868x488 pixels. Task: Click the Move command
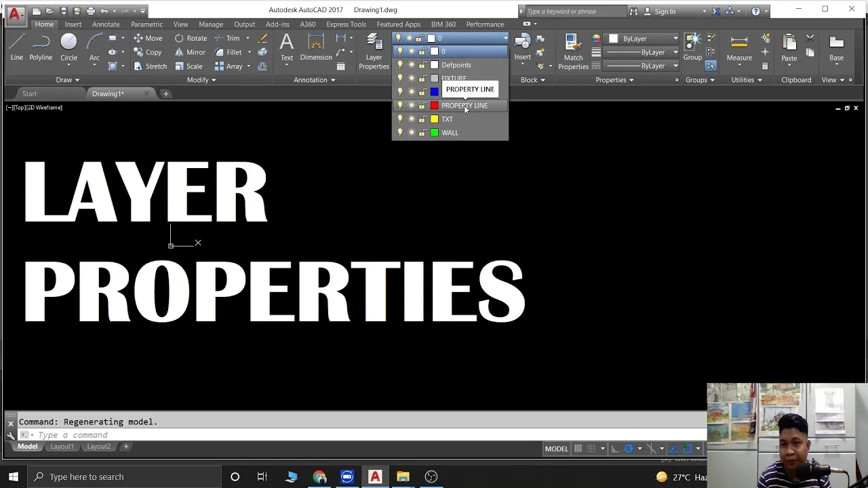148,39
